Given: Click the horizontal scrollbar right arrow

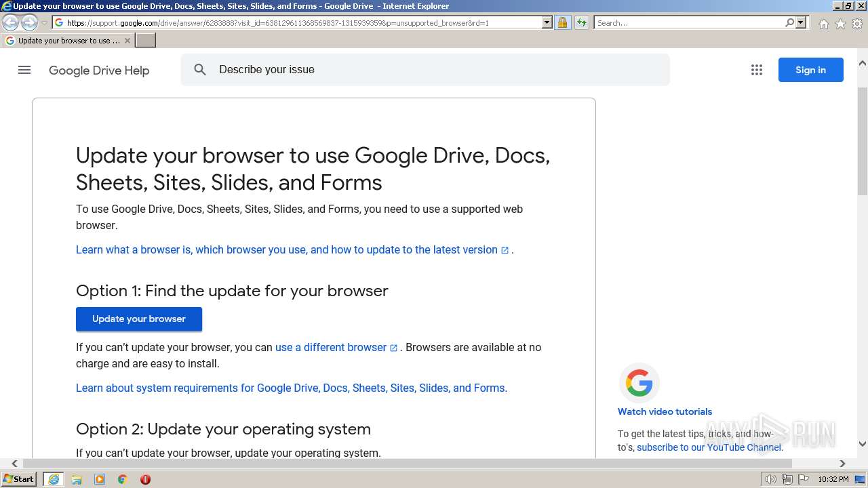Looking at the screenshot, I should coord(842,464).
